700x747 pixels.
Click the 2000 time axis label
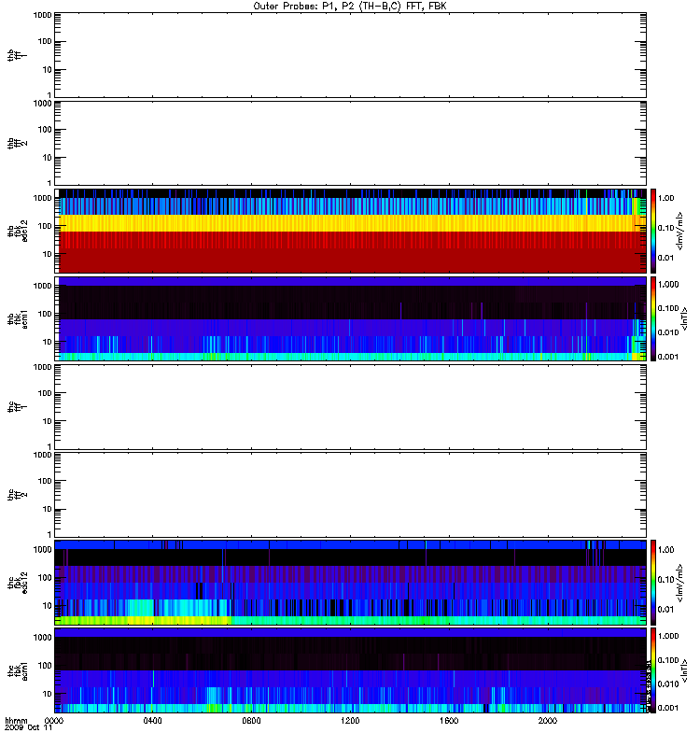[548, 721]
